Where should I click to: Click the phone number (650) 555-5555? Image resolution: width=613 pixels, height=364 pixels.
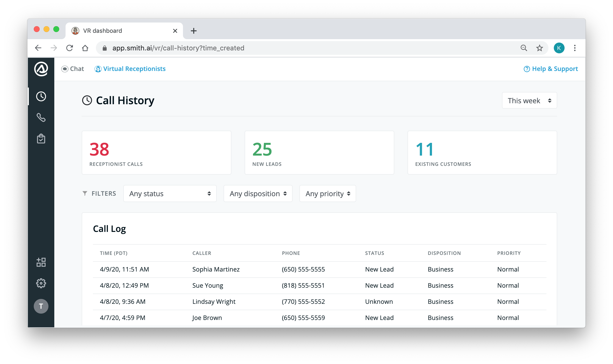[303, 269]
